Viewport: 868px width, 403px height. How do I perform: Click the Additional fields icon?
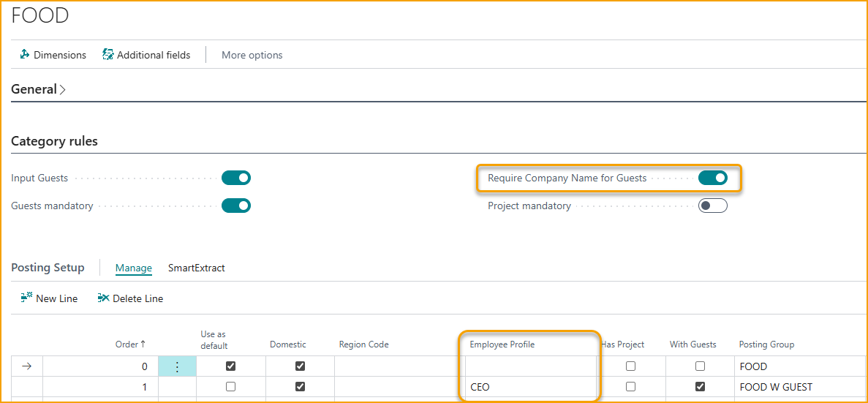pos(108,55)
